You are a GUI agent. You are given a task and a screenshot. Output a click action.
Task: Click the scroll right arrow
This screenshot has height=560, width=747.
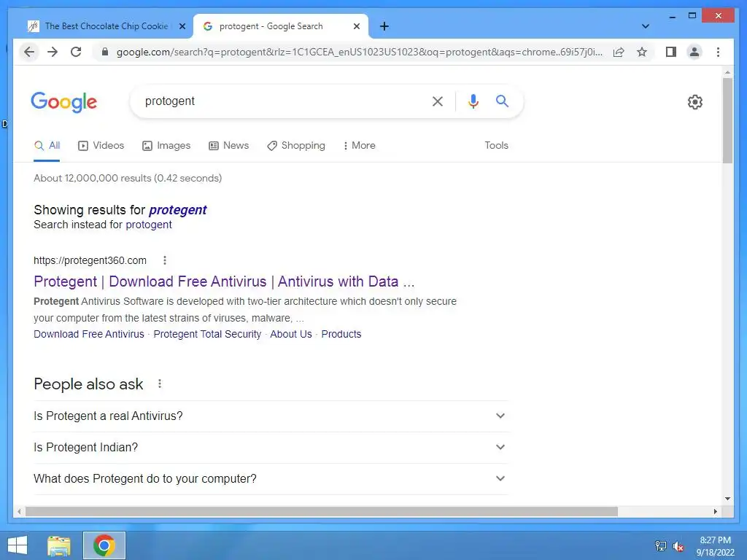point(715,512)
